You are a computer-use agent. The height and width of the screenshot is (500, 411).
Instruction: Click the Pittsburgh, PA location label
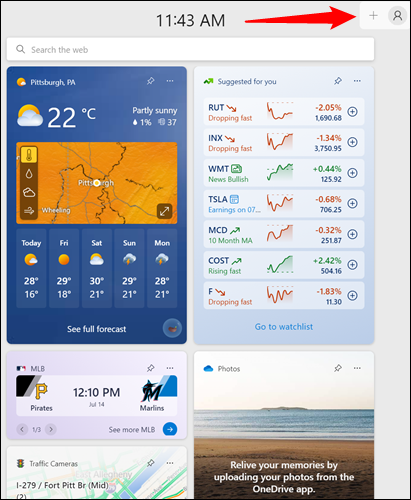pyautogui.click(x=53, y=82)
